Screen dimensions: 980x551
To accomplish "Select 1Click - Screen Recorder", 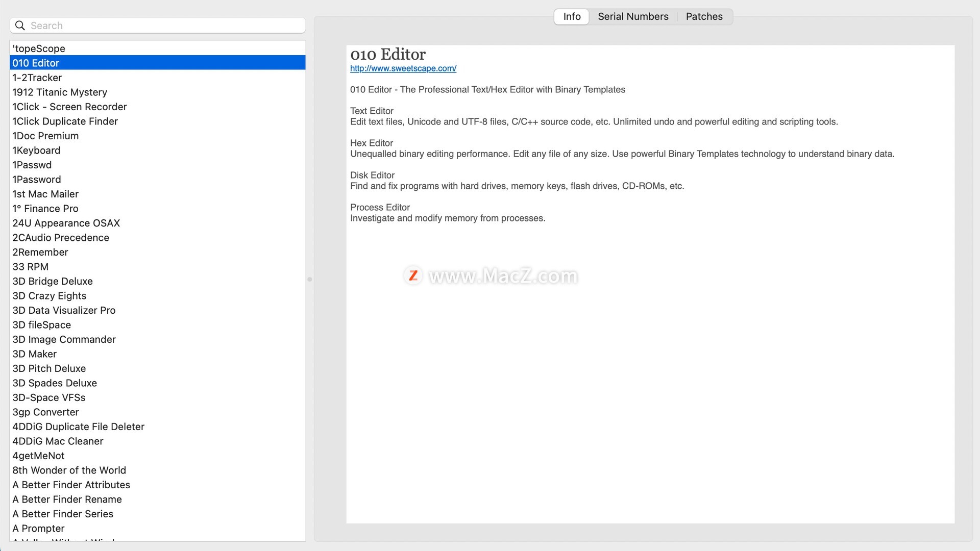I will pyautogui.click(x=158, y=107).
